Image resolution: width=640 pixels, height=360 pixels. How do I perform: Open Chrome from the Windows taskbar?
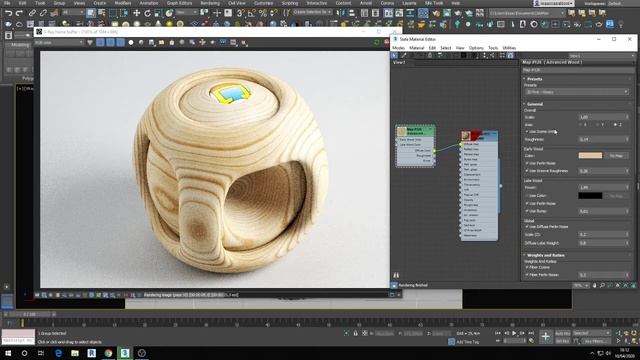(108, 353)
